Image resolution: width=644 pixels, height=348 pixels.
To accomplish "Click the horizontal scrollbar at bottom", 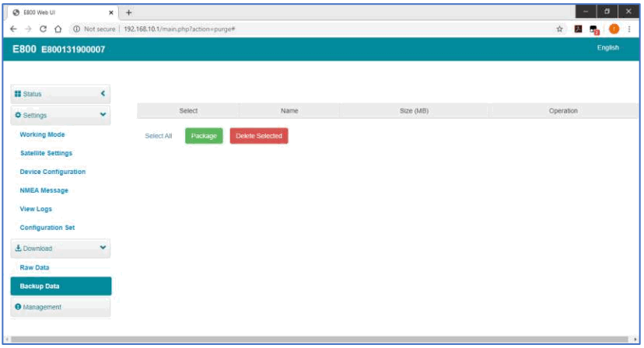I will click(x=320, y=339).
